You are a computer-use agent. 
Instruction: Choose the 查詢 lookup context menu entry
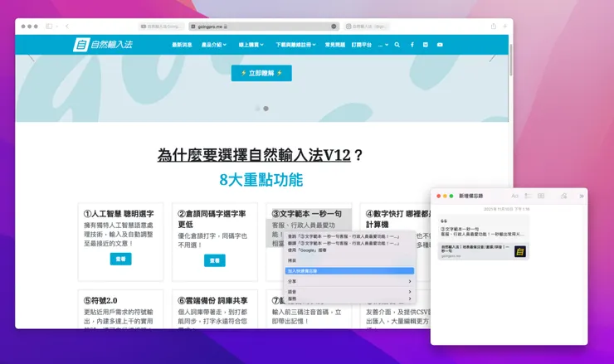349,236
